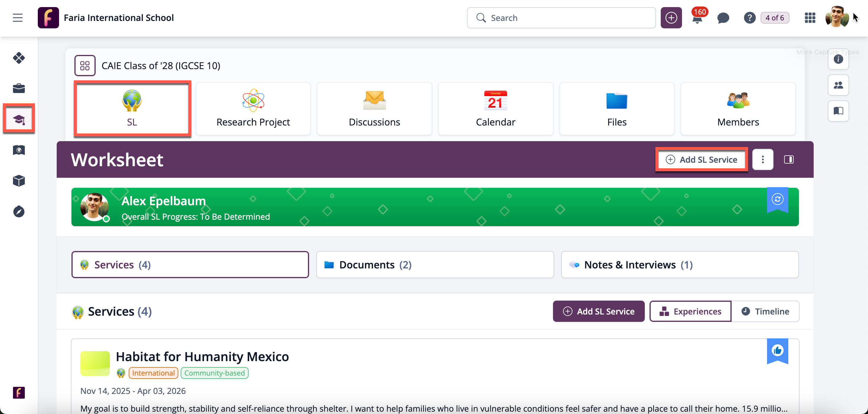The height and width of the screenshot is (414, 868).
Task: Open the user profile avatar menu
Action: point(836,17)
